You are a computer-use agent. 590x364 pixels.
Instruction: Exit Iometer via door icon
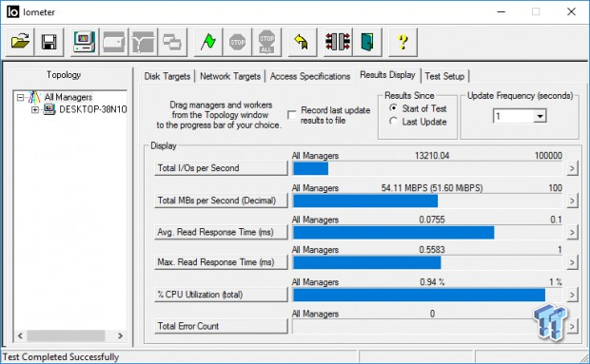[x=367, y=42]
